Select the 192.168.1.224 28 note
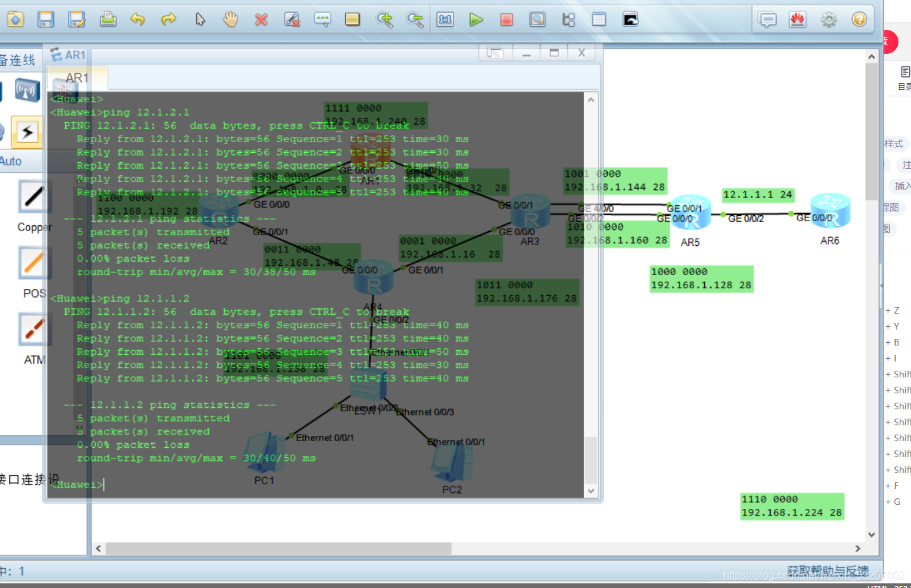Viewport: 911px width, 588px height. tap(792, 506)
